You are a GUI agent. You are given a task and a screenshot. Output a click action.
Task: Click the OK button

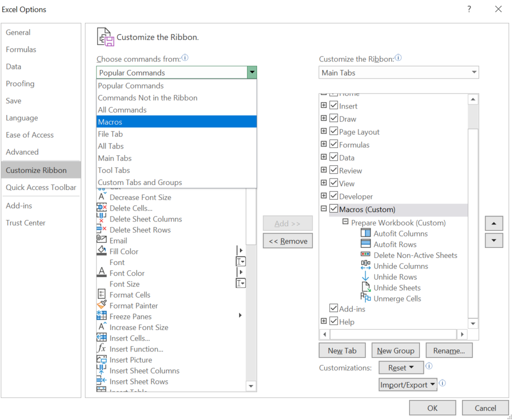point(432,408)
